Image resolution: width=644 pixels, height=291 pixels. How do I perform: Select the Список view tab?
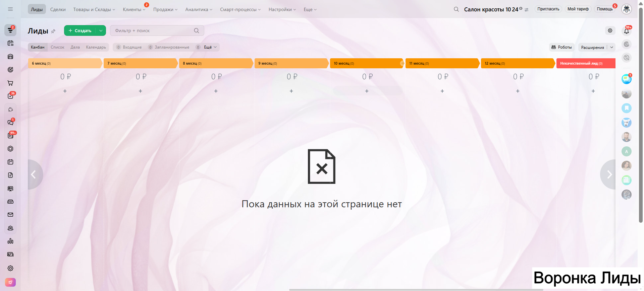[x=57, y=47]
